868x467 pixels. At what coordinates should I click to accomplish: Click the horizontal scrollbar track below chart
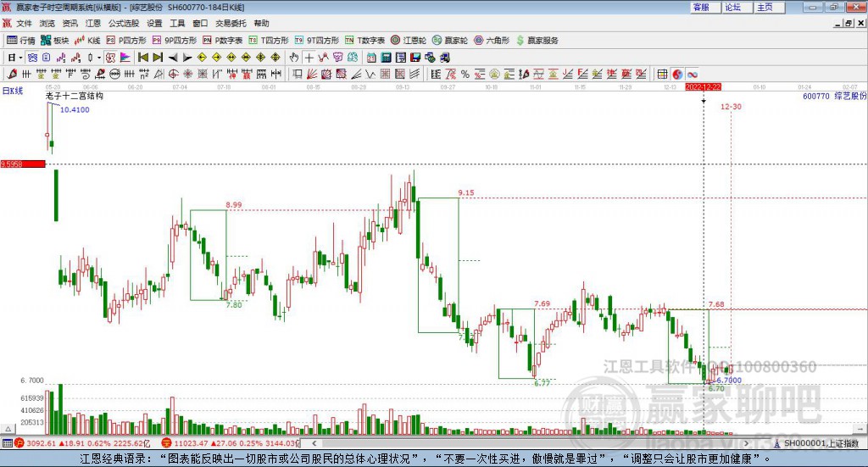click(531, 443)
